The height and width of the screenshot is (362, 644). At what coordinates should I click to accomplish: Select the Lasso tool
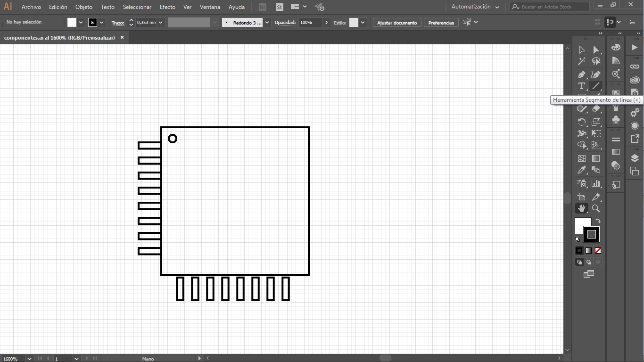[596, 61]
